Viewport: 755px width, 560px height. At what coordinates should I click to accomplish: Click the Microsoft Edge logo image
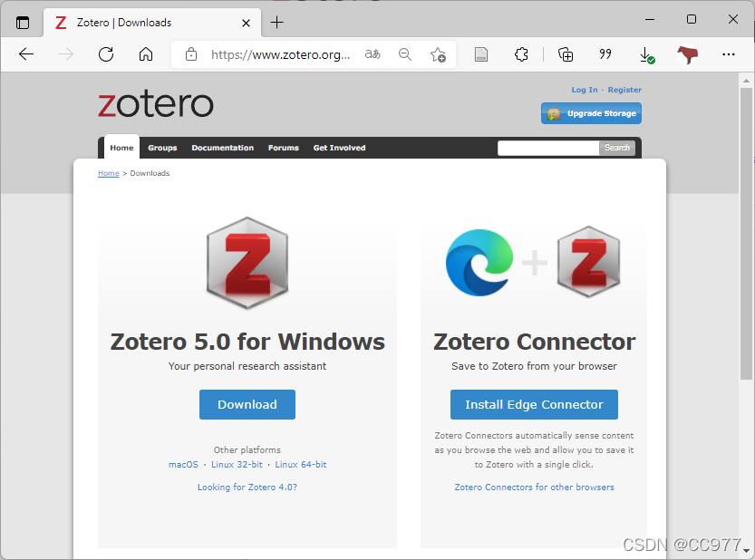[x=479, y=263]
